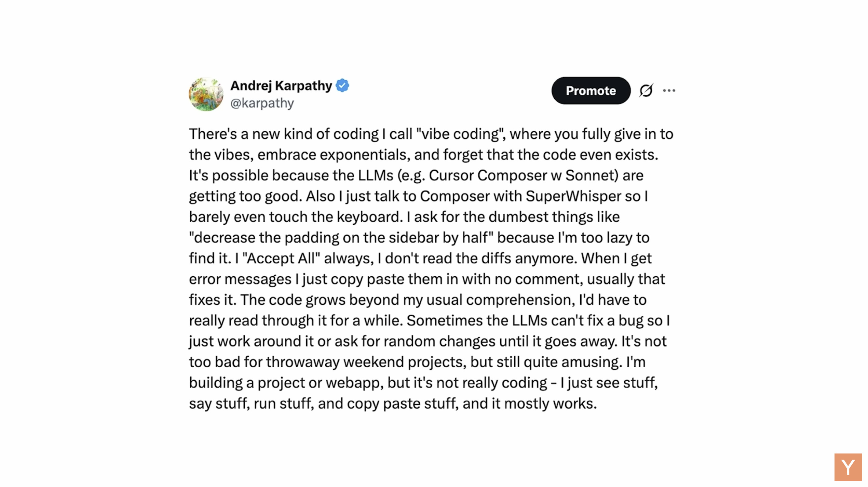The height and width of the screenshot is (487, 868).
Task: Click the word "keyboard" in the tweet
Action: click(368, 217)
